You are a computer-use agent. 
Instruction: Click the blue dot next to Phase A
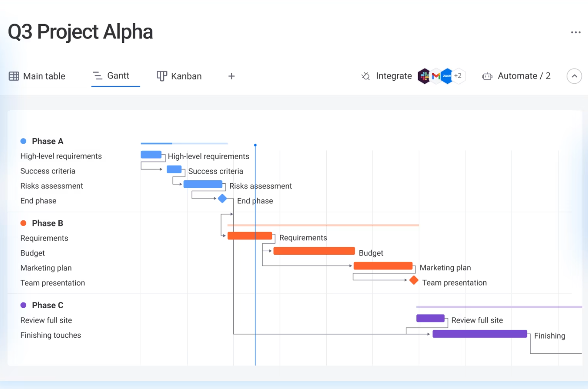[23, 141]
